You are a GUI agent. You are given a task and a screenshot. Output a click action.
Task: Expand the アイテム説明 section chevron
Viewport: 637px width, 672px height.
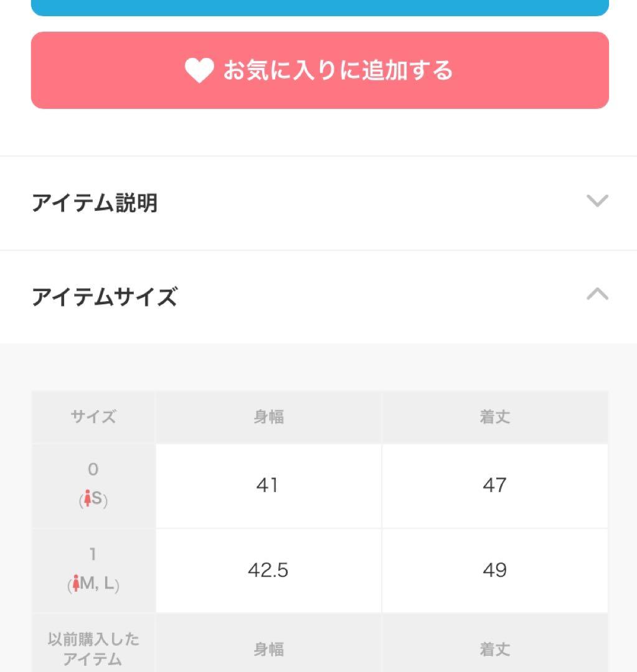tap(597, 201)
